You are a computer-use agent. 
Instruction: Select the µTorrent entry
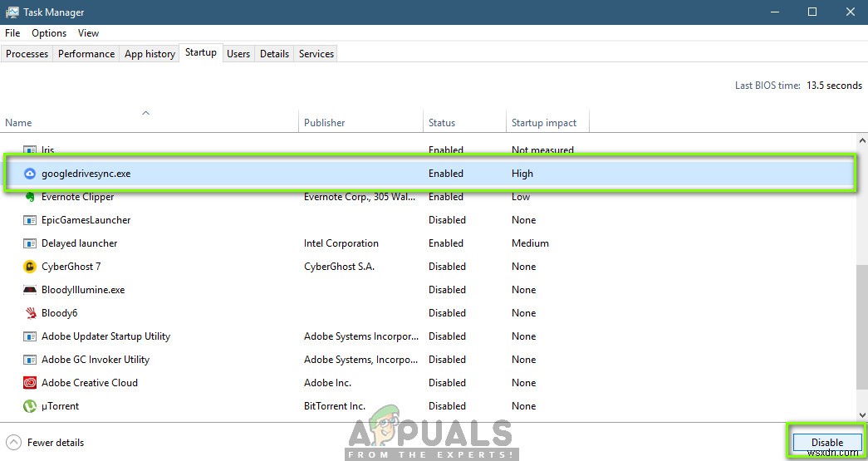61,405
